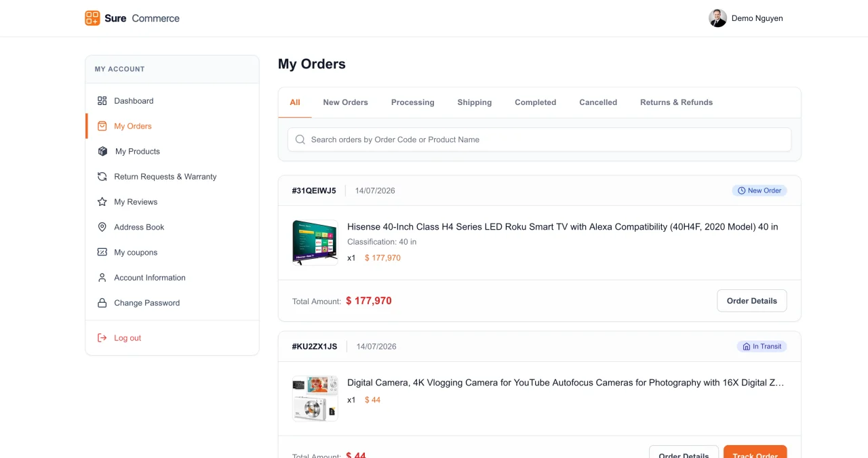Click Log out link

[x=172, y=338]
